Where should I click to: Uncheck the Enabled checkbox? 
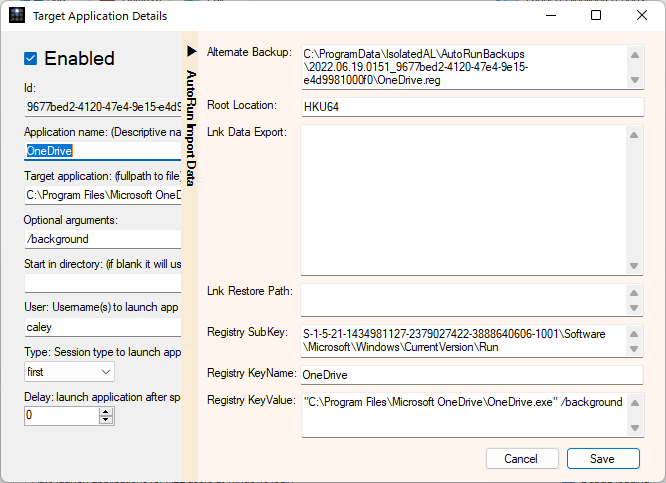(31, 59)
